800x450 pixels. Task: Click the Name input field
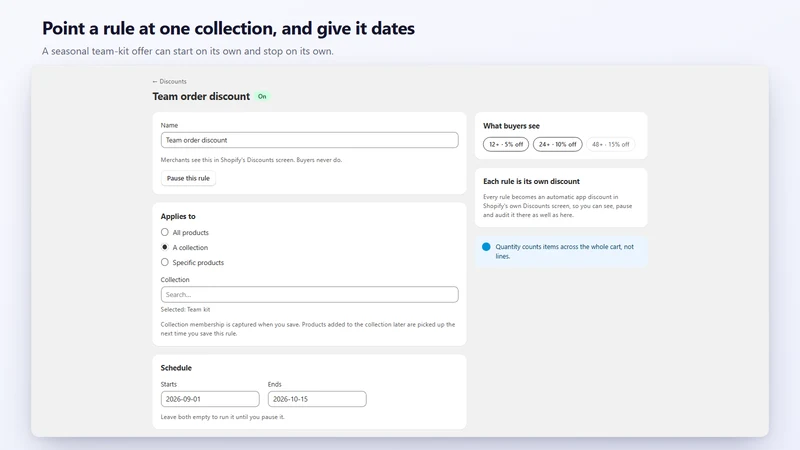(309, 140)
